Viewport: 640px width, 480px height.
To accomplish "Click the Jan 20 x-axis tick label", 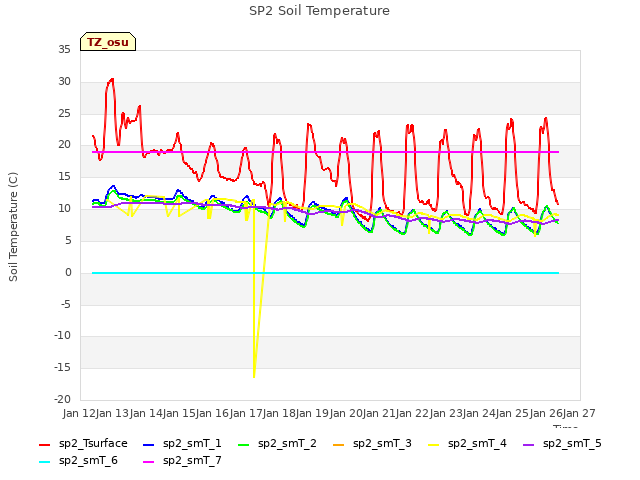I will click(x=346, y=413).
